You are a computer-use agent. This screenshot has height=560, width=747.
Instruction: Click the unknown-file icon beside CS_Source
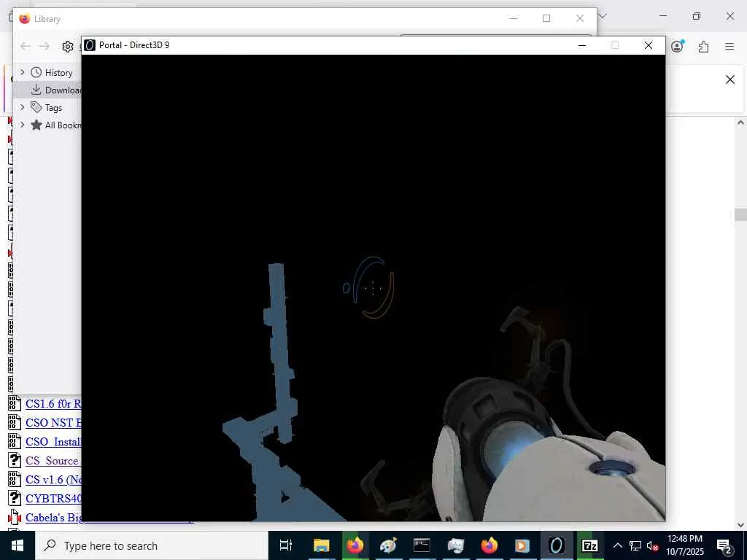point(15,461)
